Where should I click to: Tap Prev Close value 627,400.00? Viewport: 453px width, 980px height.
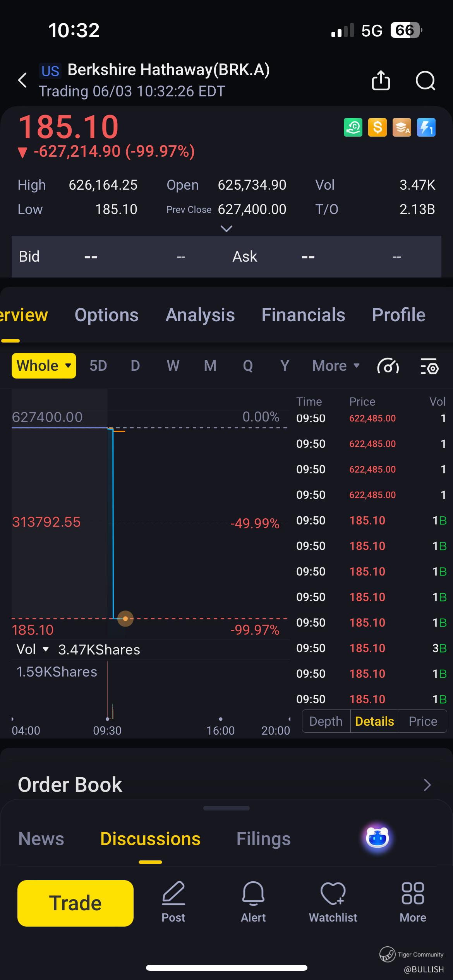(252, 209)
